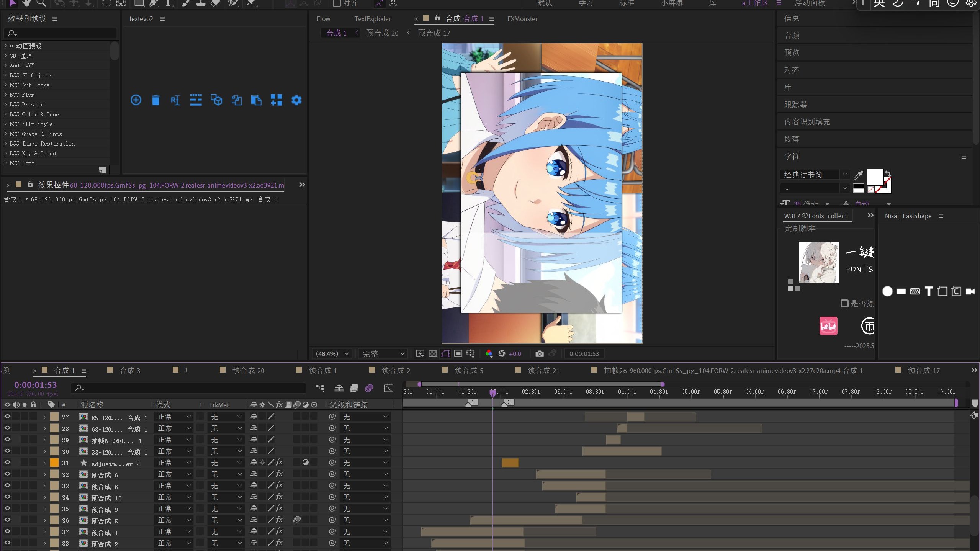The width and height of the screenshot is (980, 551).
Task: Open blending mode dropdown for layer 27
Action: click(173, 417)
